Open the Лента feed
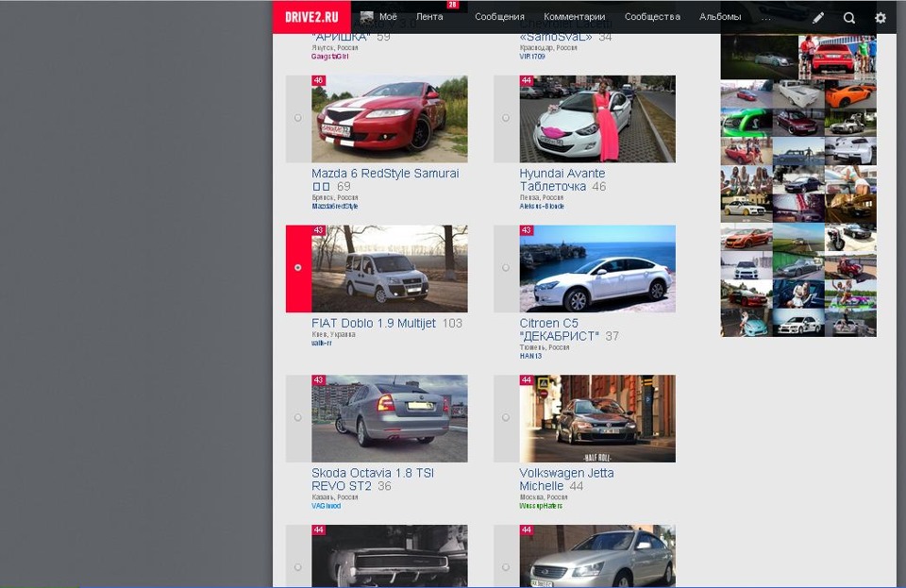The height and width of the screenshot is (588, 906). click(x=429, y=17)
